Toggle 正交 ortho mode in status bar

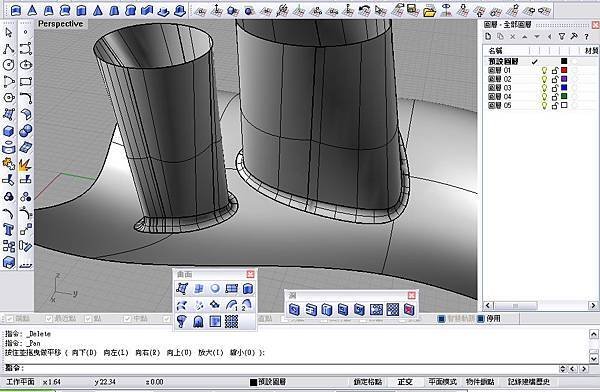click(x=405, y=382)
